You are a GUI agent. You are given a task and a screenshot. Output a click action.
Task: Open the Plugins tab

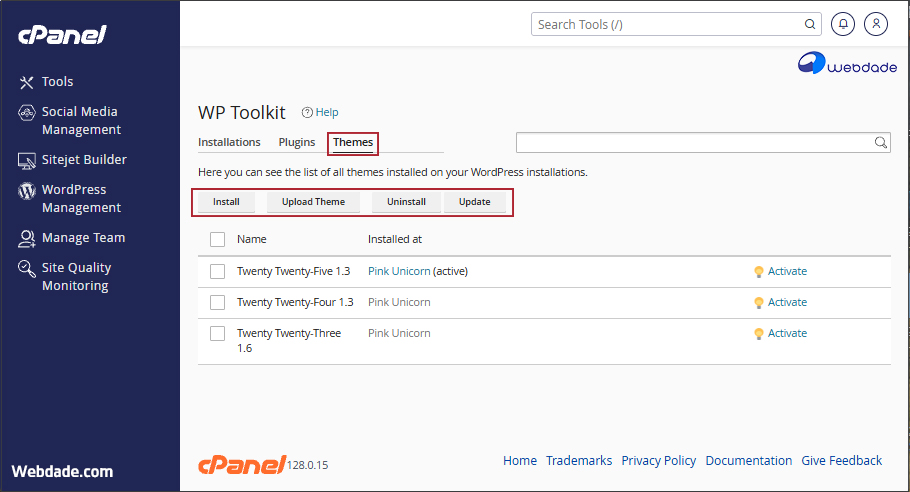coord(297,143)
